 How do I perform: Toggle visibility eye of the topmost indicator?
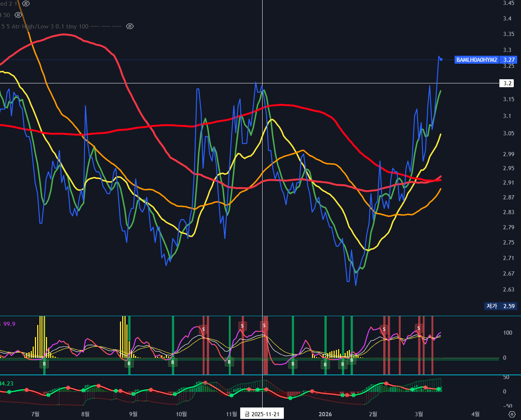26,3
